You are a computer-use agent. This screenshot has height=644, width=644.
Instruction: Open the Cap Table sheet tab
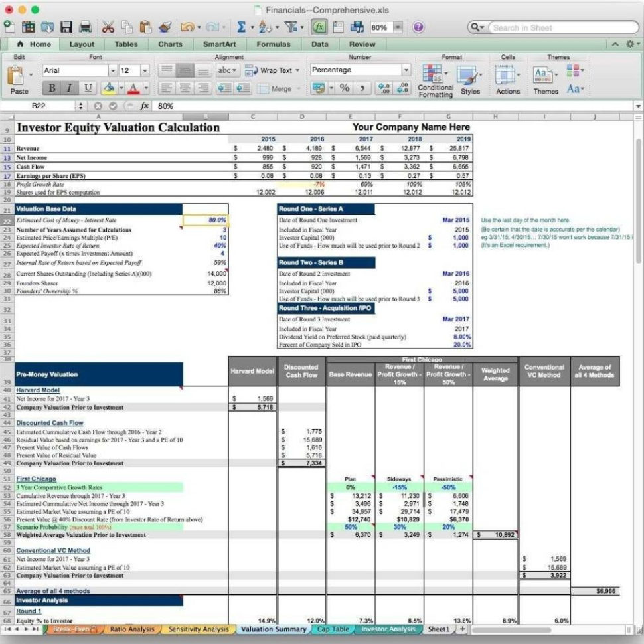tap(333, 629)
